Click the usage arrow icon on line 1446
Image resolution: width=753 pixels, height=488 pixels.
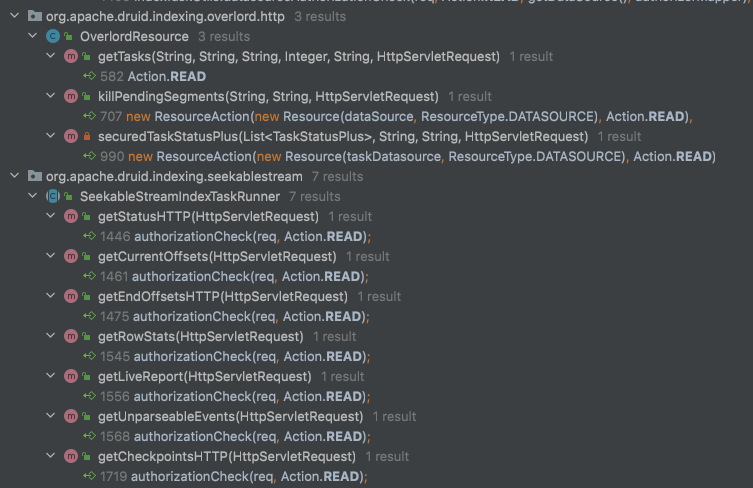89,236
